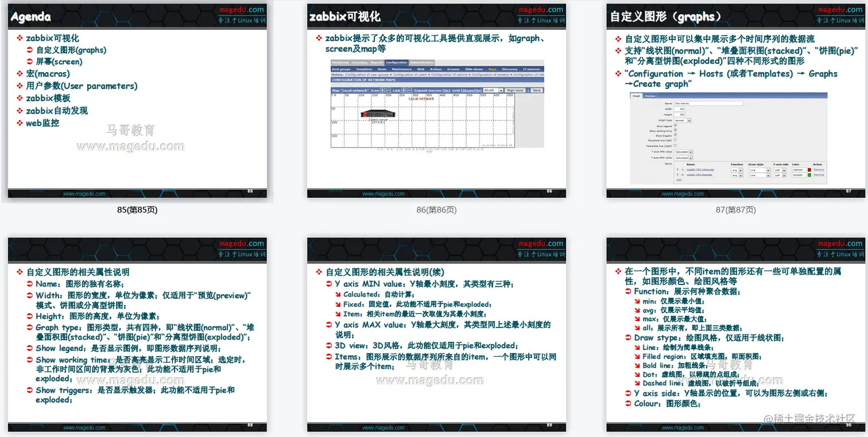Click the Width input field in graph form

coord(680,109)
